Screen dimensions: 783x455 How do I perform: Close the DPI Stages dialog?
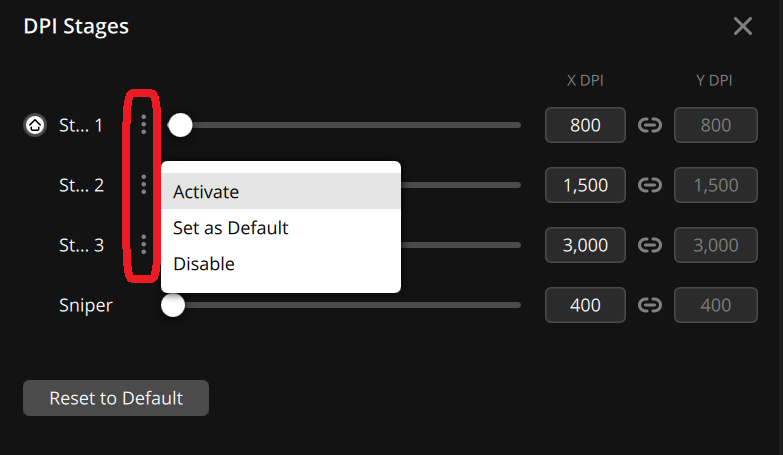click(x=743, y=26)
